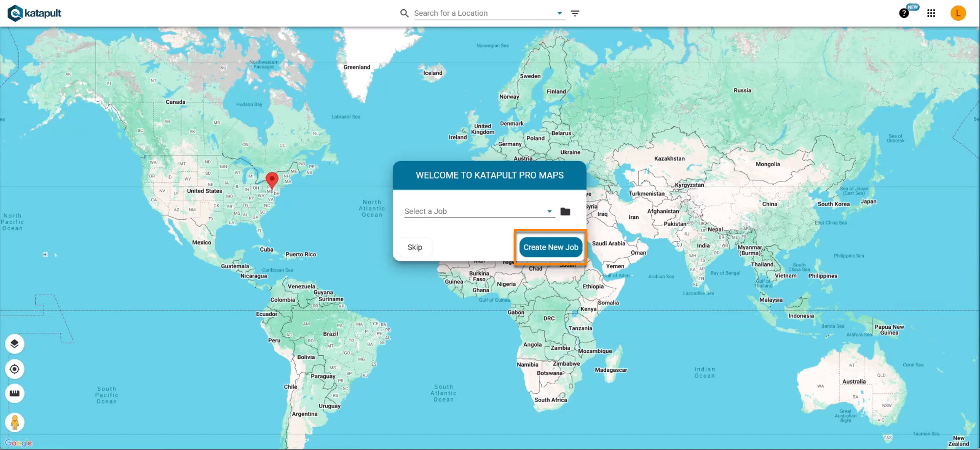Click the search filter options icon
980x450 pixels.
tap(575, 13)
